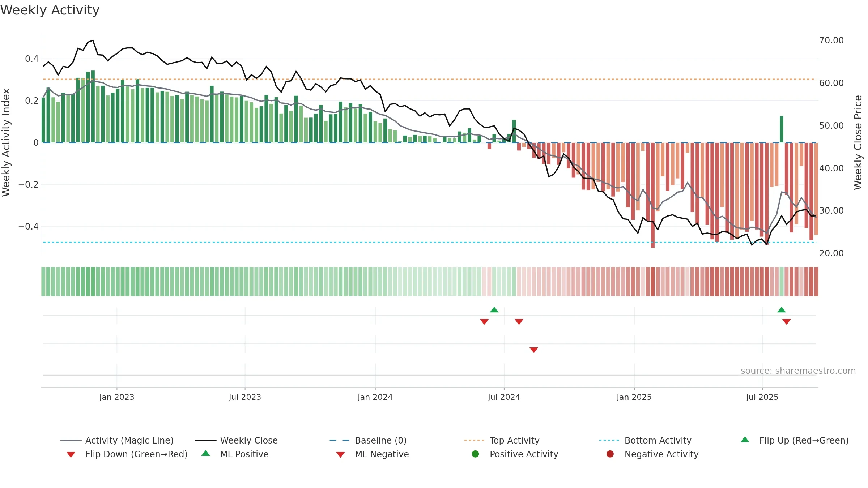Click the 0.2 activity axis tick
The width and height of the screenshot is (868, 488).
32,100
